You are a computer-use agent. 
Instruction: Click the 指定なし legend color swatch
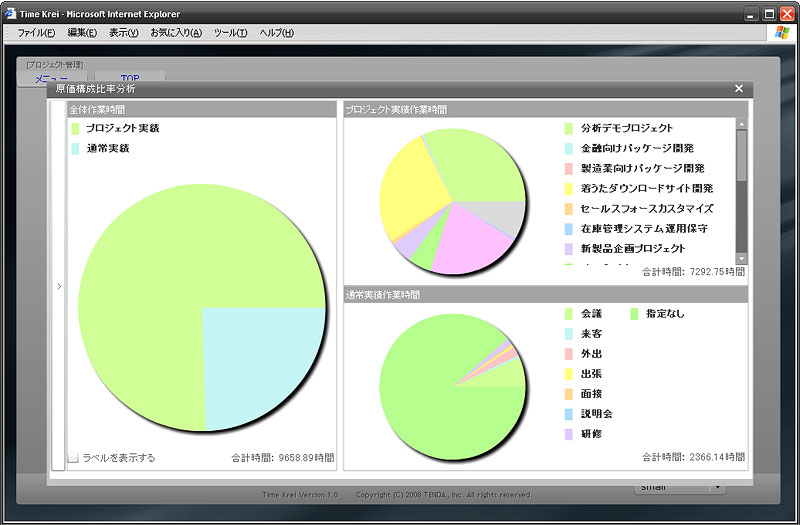click(634, 314)
